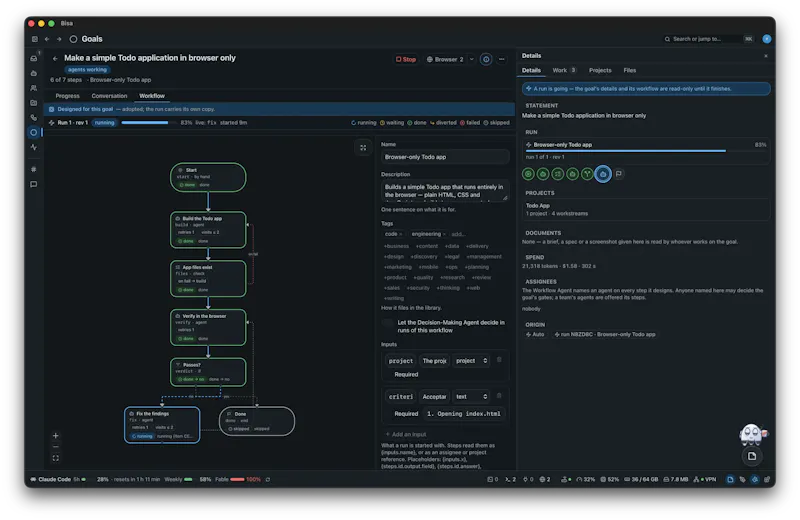Image resolution: width=800 pixels, height=520 pixels.
Task: Switch to the Progress tab
Action: pyautogui.click(x=67, y=96)
